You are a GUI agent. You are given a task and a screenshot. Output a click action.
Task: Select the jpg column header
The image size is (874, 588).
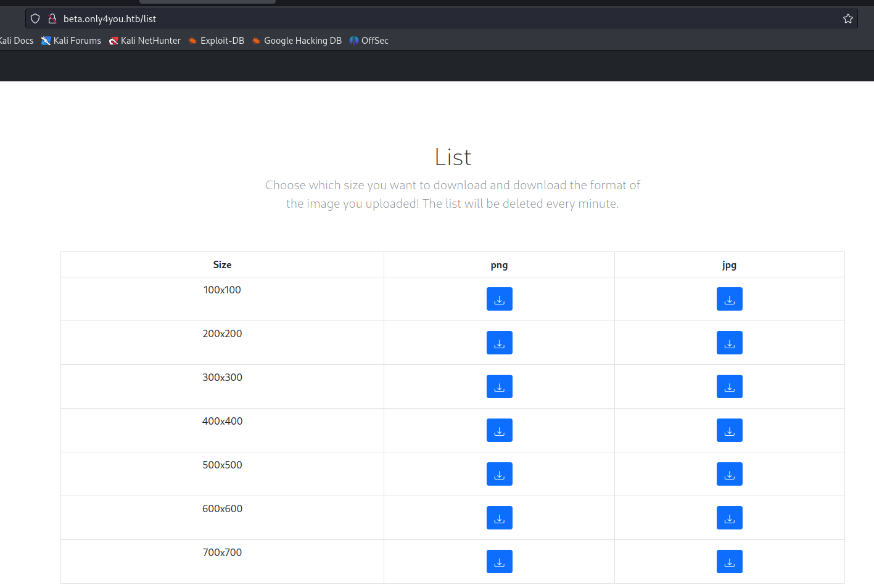pyautogui.click(x=729, y=264)
